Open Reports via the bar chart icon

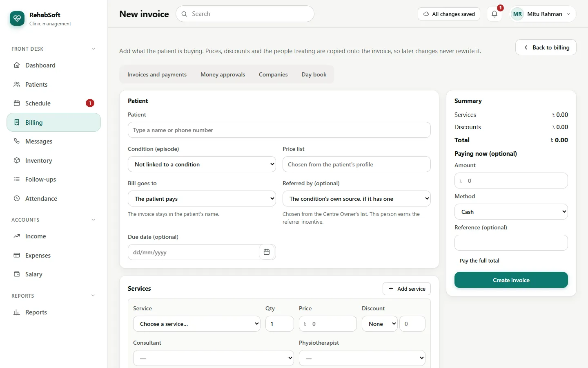coord(17,312)
